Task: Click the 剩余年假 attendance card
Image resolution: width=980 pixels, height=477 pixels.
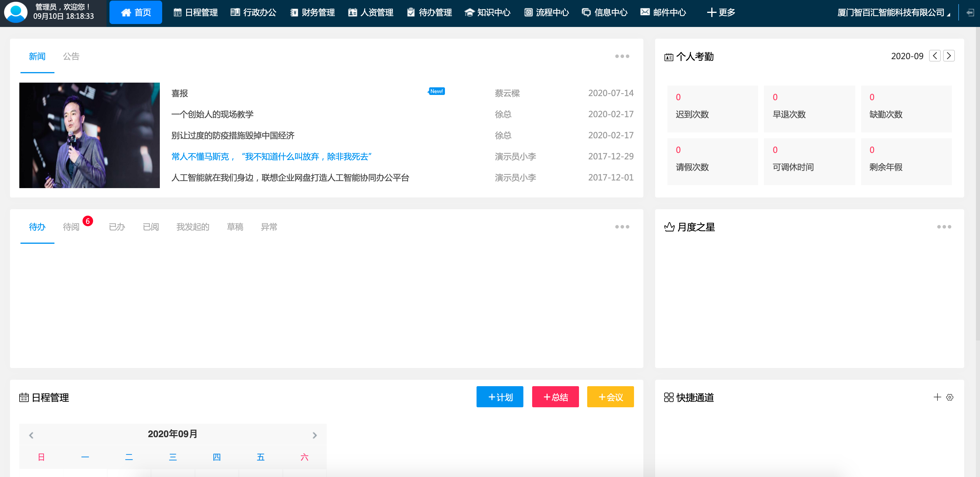Action: tap(906, 162)
